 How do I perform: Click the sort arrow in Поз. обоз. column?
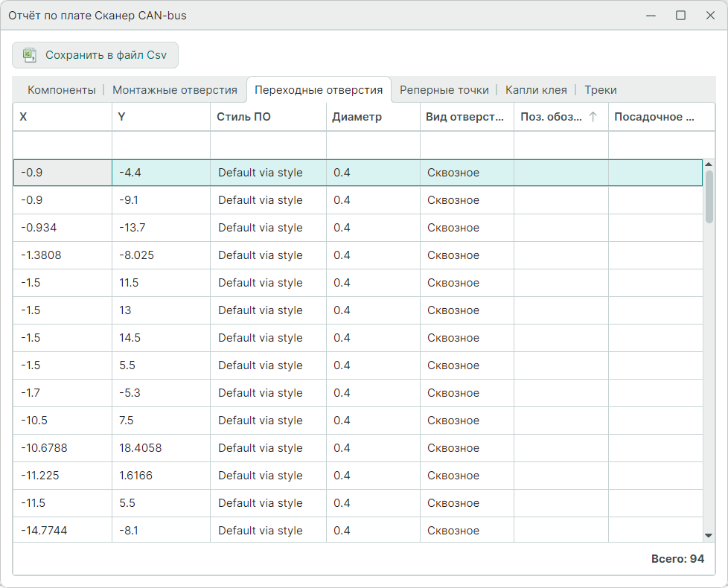click(593, 117)
